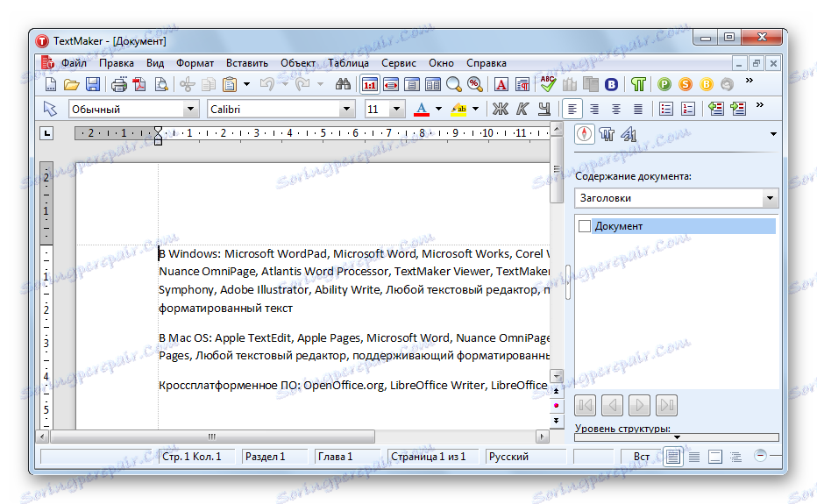Open the Вставить menu
The width and height of the screenshot is (817, 504).
point(247,63)
